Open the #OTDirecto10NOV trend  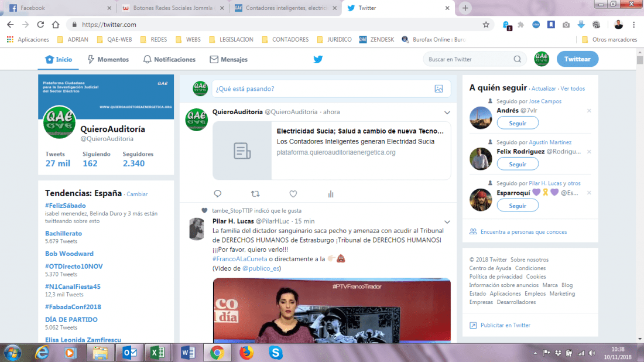point(74,267)
